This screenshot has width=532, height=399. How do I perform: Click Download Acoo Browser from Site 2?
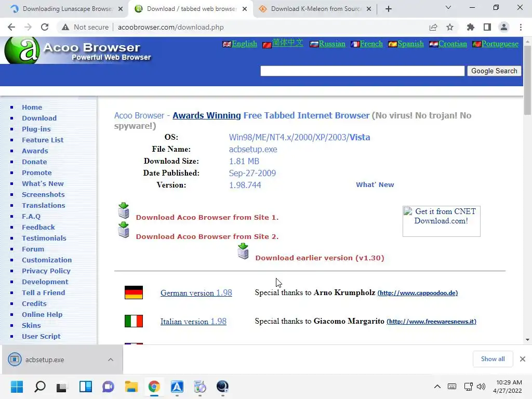click(207, 237)
